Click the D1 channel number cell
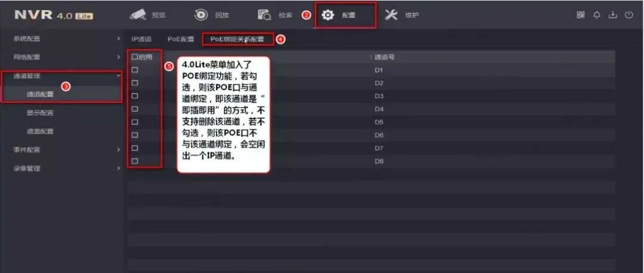 [379, 70]
